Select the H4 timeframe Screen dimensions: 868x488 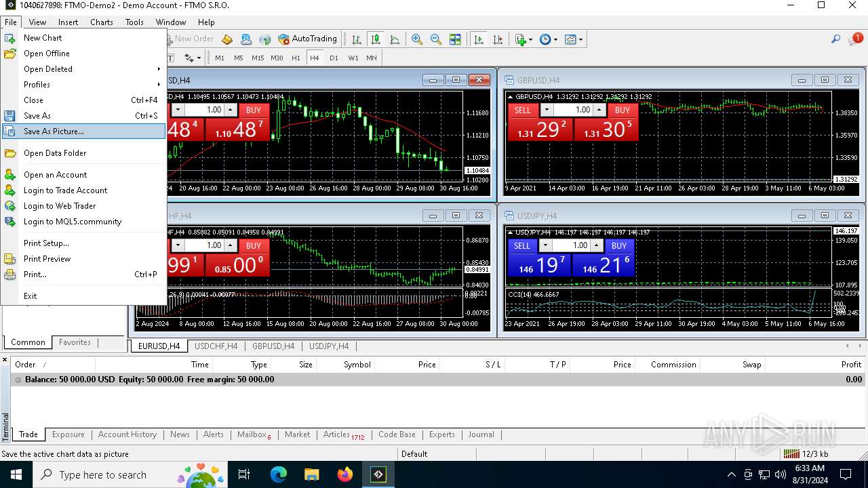coord(315,58)
